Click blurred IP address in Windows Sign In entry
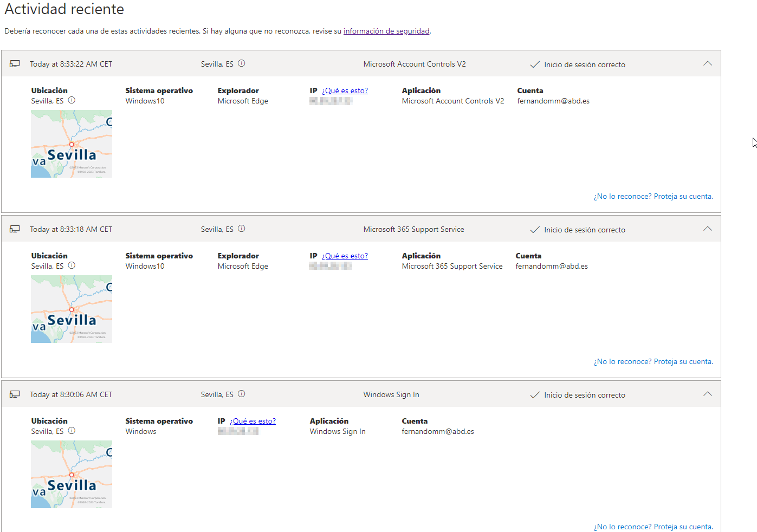 click(238, 431)
